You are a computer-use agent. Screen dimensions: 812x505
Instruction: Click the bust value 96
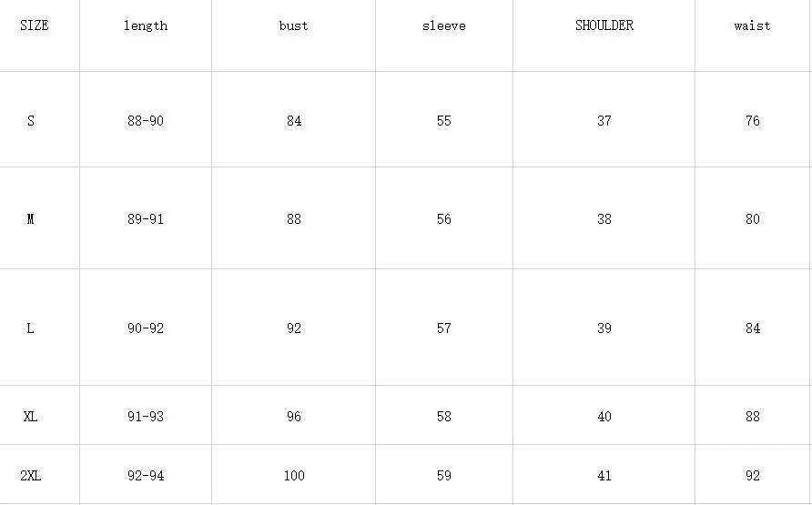pos(294,417)
